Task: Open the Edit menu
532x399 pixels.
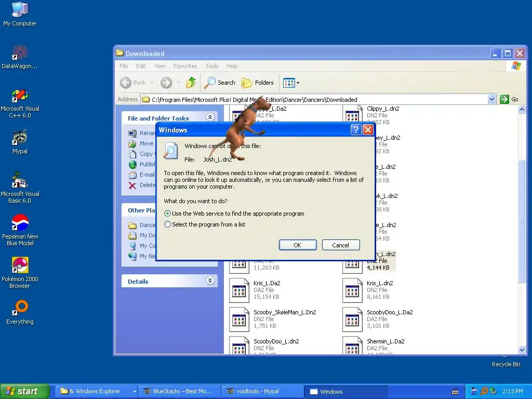Action: [x=141, y=66]
